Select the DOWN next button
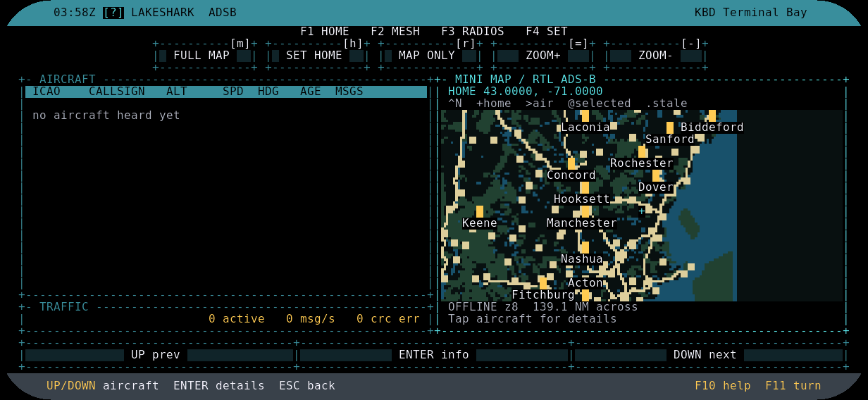 [709, 355]
